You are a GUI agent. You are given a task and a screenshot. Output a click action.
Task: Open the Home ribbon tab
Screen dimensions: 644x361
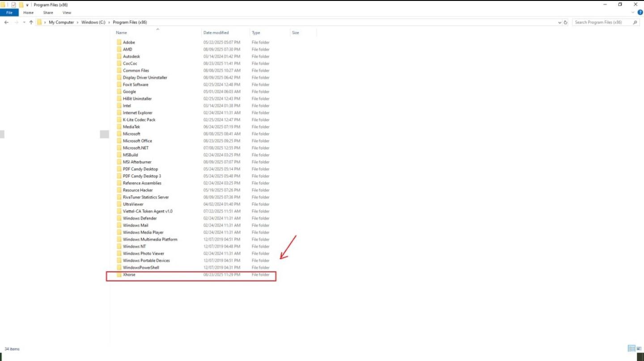(x=29, y=13)
